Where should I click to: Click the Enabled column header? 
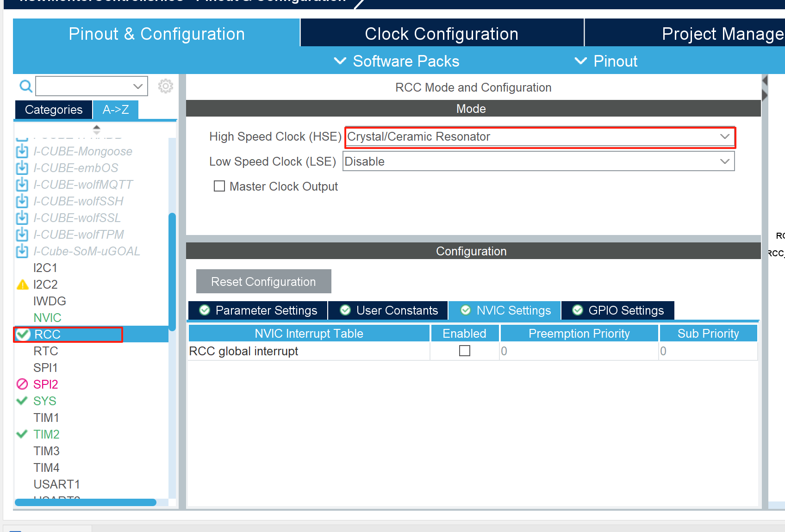point(465,333)
